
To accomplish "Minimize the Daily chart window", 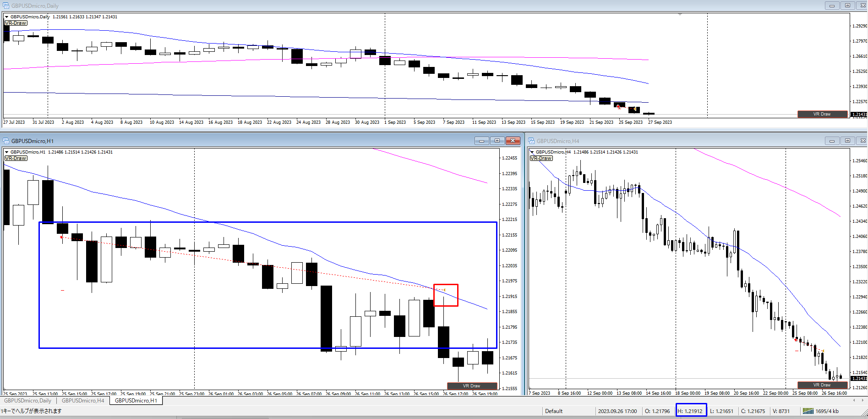I will 832,6.
